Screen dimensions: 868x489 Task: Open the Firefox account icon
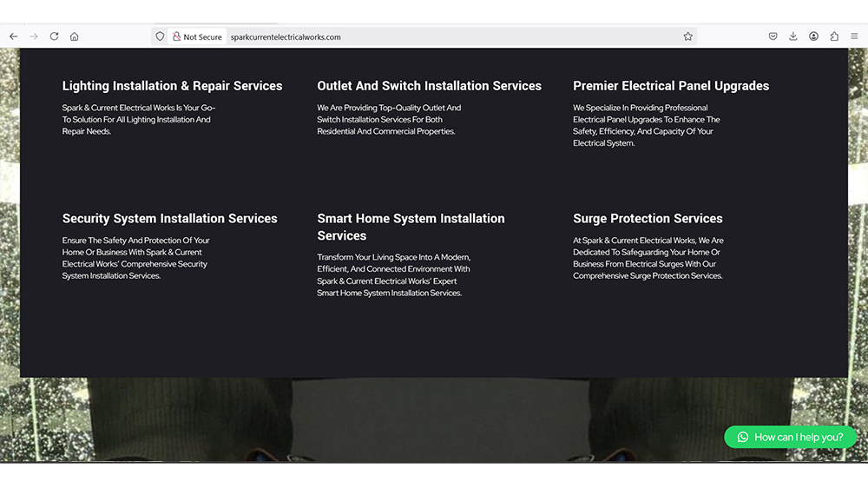pyautogui.click(x=813, y=36)
